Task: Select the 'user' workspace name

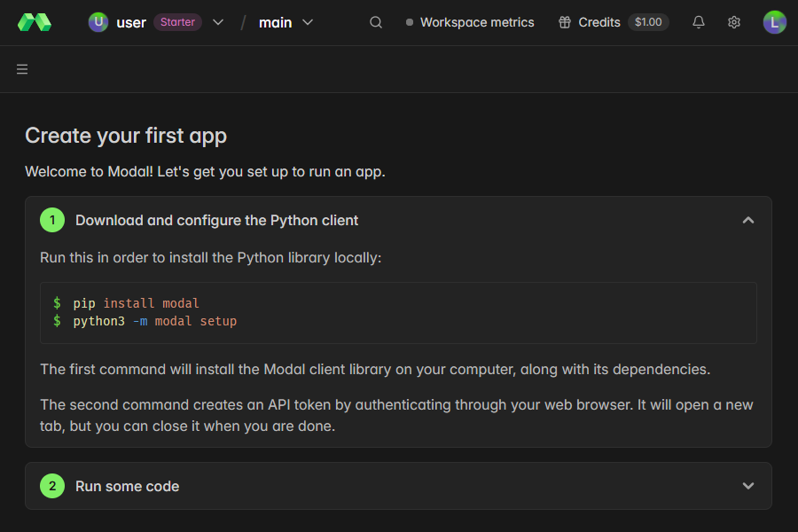Action: point(131,23)
